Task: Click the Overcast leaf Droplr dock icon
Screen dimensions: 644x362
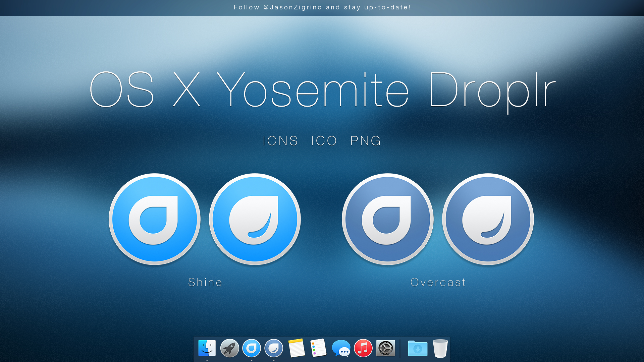Action: (274, 348)
